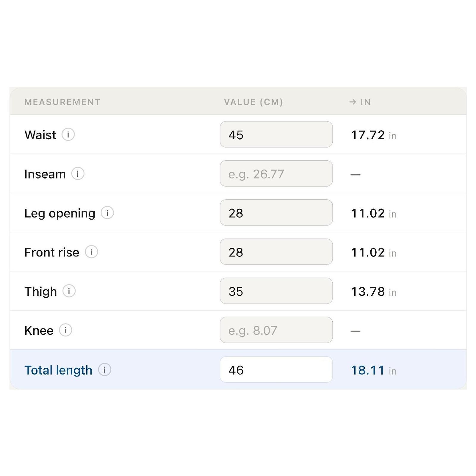This screenshot has width=476, height=476.
Task: Open the Waist info icon
Action: [x=68, y=134]
